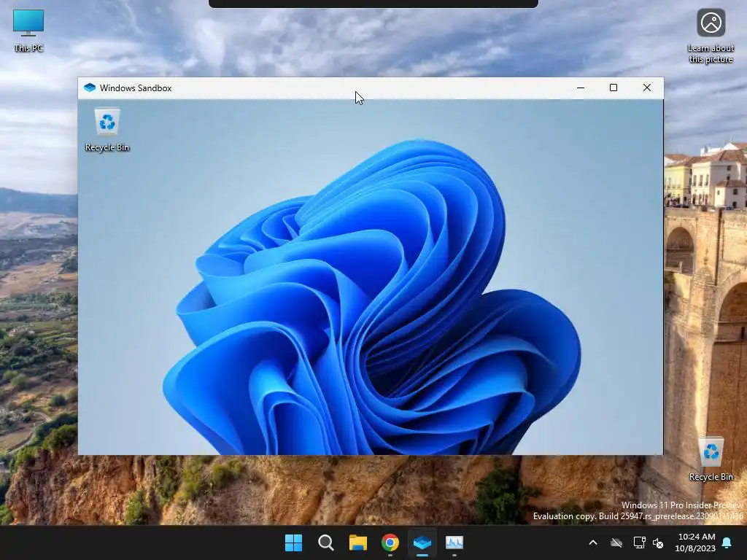
Task: Open the Windows Start menu
Action: pyautogui.click(x=293, y=542)
